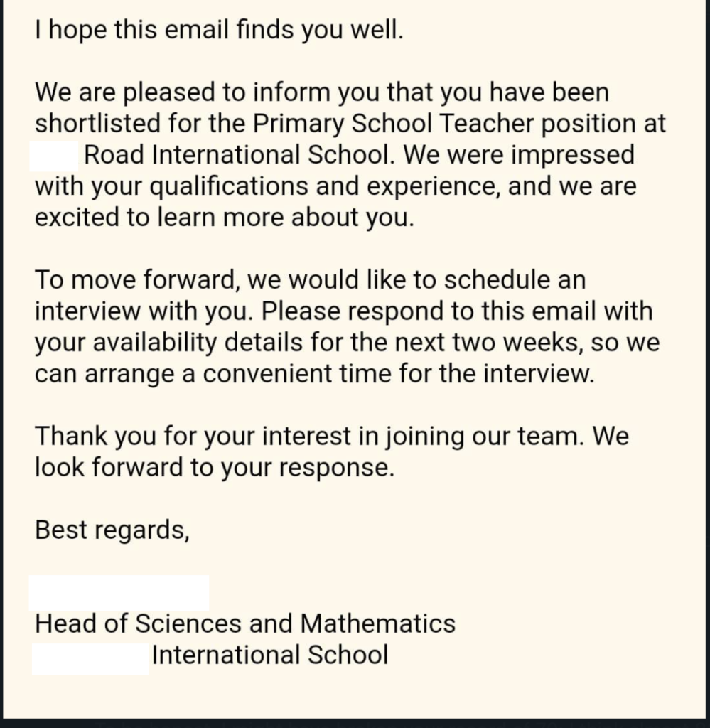The width and height of the screenshot is (710, 728).
Task: Click the line 'look forward to your response.'
Action: click(215, 468)
